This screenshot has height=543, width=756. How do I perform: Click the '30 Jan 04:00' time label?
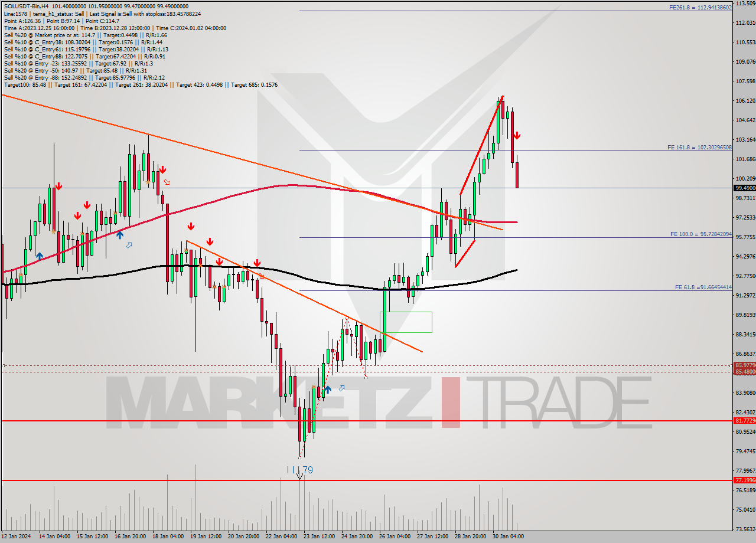(x=508, y=537)
